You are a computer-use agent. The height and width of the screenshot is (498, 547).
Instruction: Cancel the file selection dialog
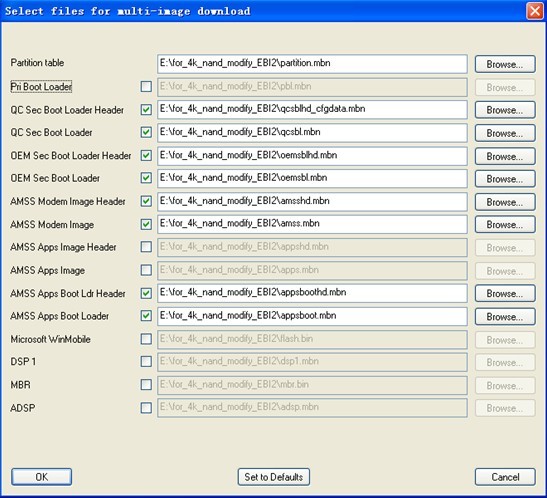(x=505, y=477)
